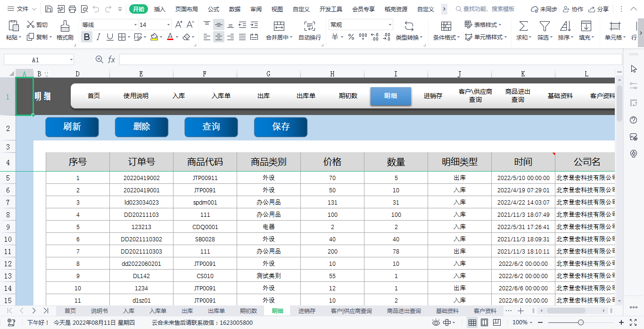The width and height of the screenshot is (644, 329).
Task: Toggle Underline formatting
Action: (110, 37)
